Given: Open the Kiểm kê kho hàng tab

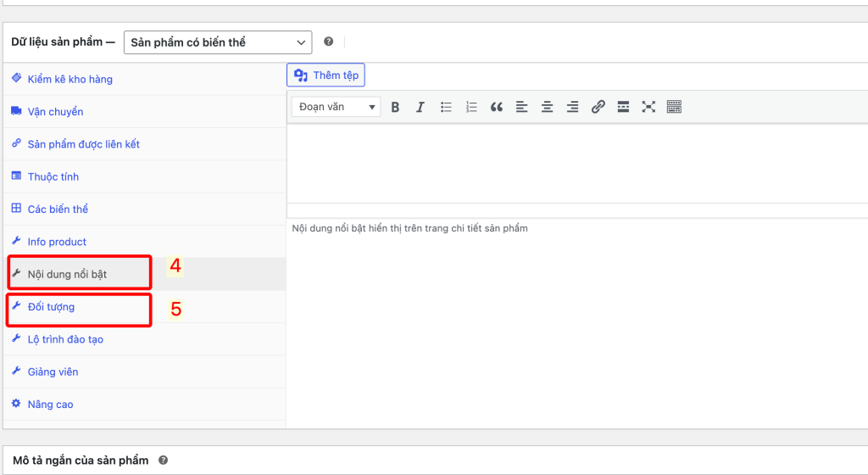Looking at the screenshot, I should tap(70, 79).
